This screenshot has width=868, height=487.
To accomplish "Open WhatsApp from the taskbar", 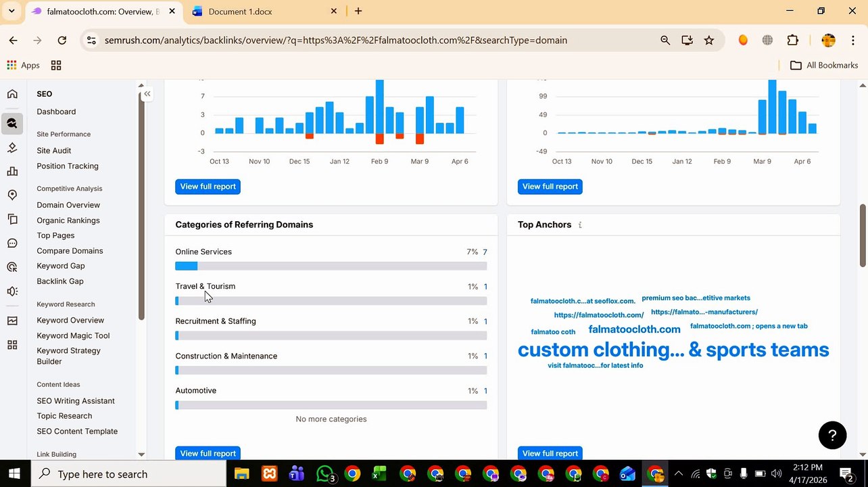I will coord(324,473).
